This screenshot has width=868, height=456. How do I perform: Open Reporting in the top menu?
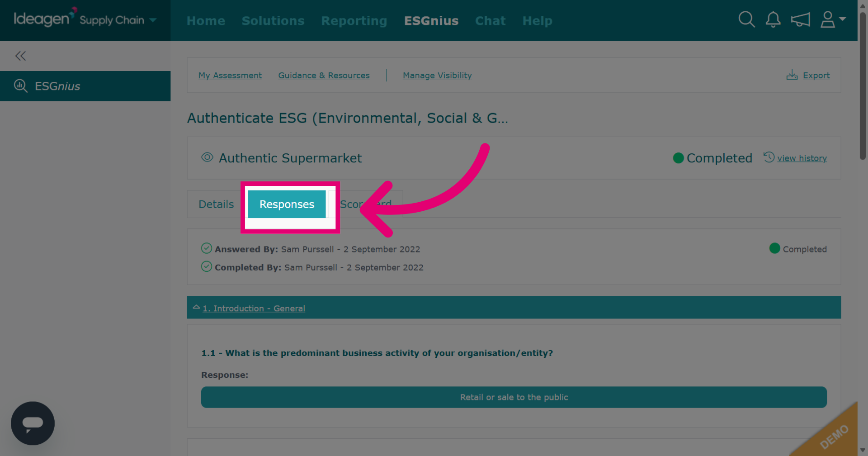354,20
